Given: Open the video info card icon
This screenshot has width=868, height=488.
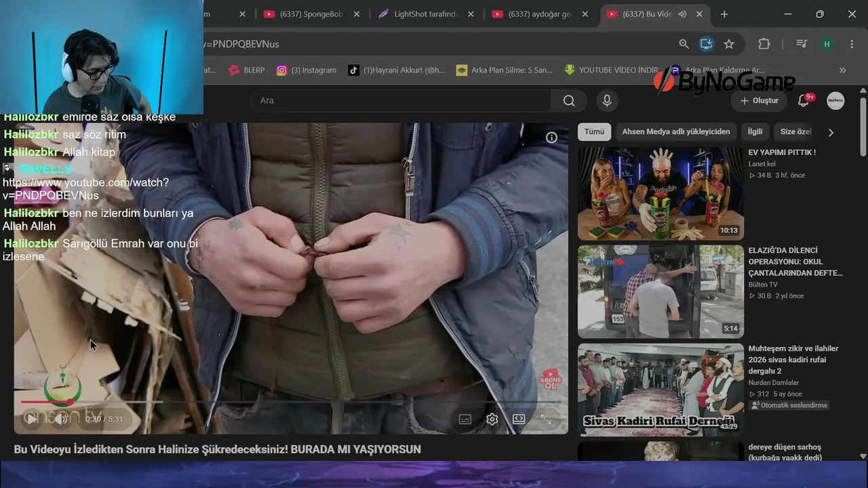Looking at the screenshot, I should coord(552,138).
